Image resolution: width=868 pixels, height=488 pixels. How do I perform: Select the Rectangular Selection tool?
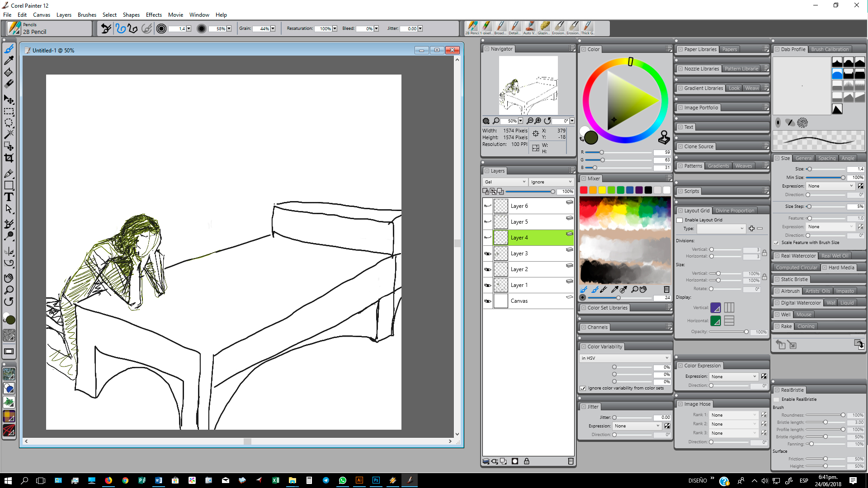pyautogui.click(x=9, y=112)
